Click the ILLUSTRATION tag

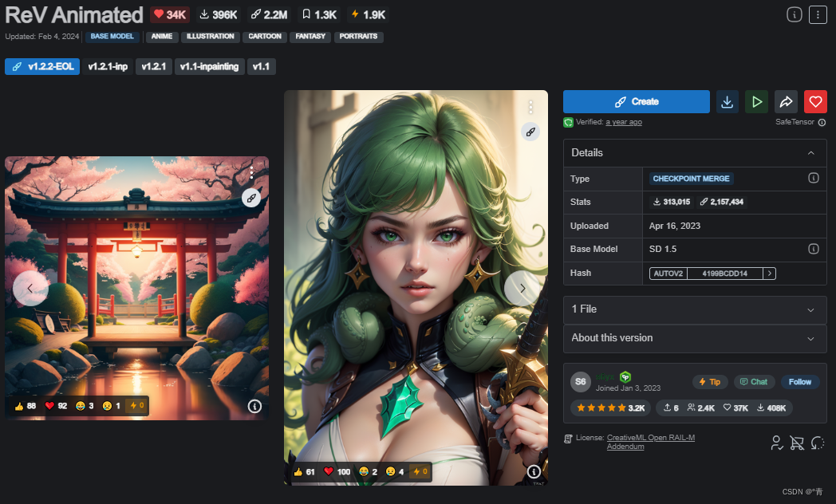pyautogui.click(x=210, y=36)
